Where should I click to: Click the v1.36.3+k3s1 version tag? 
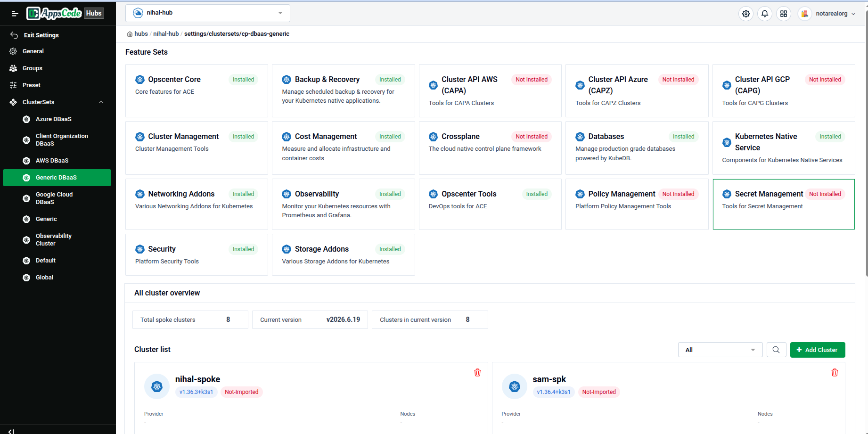point(197,392)
